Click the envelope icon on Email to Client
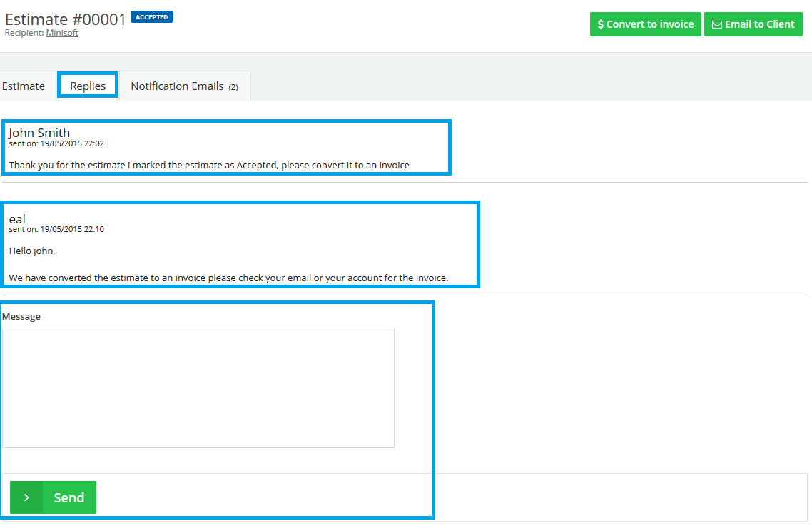 (716, 24)
